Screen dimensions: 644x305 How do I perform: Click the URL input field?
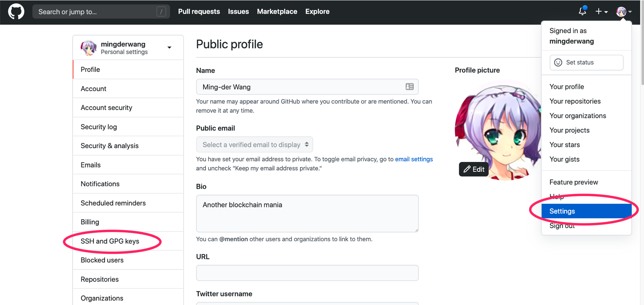pyautogui.click(x=307, y=273)
